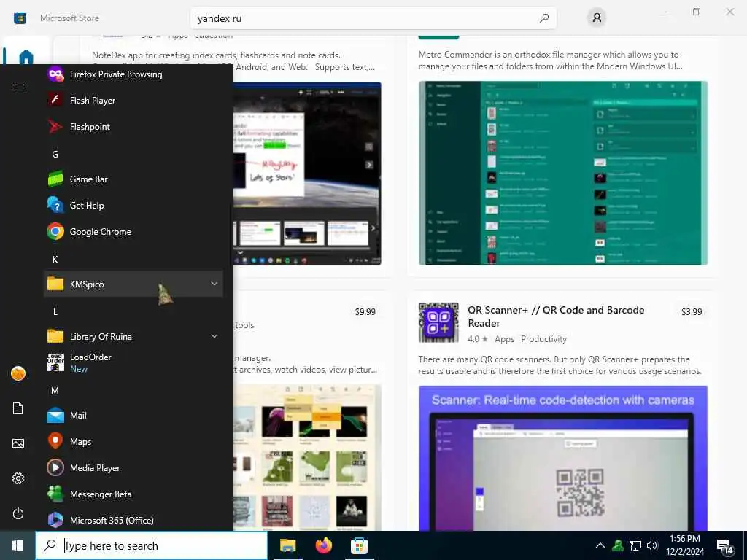Click the $3.99 price on QR Scanner+
Viewport: 747px width, 560px height.
(x=692, y=312)
